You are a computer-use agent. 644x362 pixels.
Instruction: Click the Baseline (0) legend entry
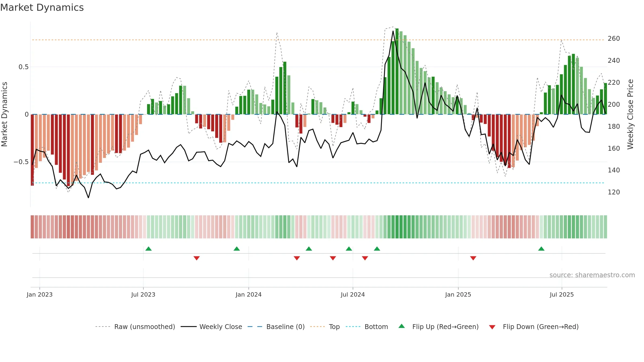pyautogui.click(x=276, y=327)
